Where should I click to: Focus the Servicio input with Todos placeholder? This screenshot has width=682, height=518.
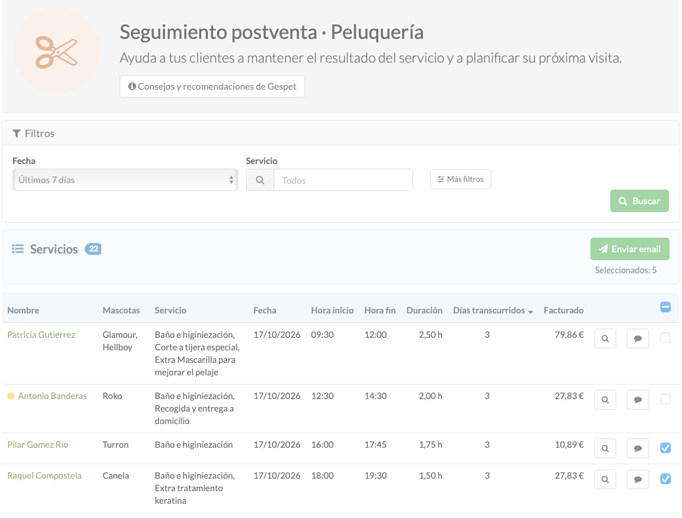pos(343,180)
